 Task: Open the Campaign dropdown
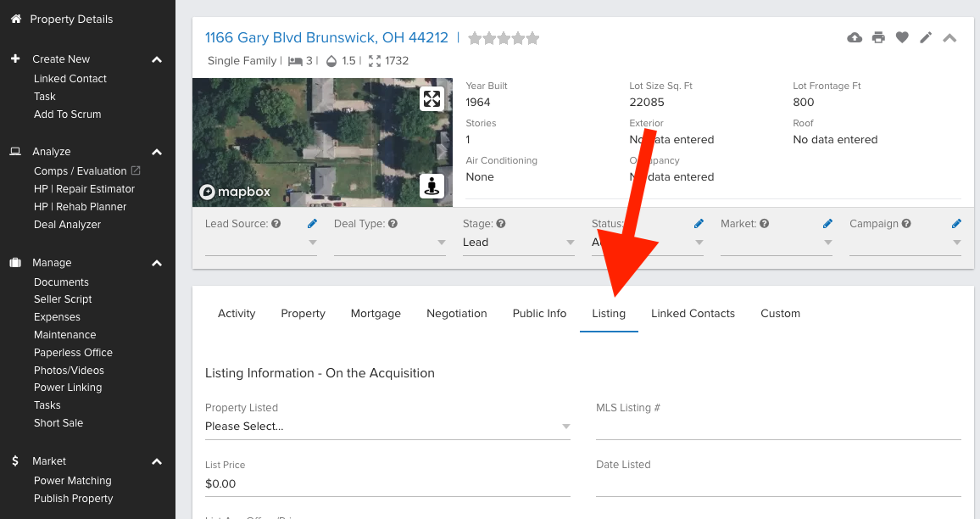coord(905,243)
